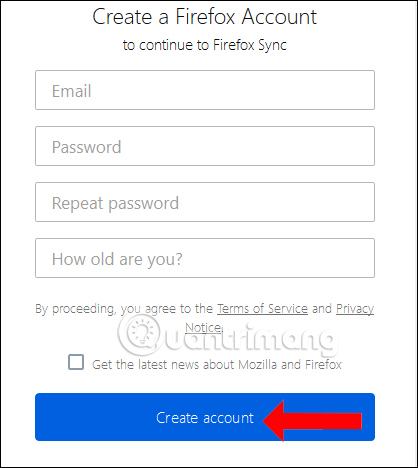Viewport: 418px width, 468px height.
Task: Click the underlined word 'Notice'
Action: (203, 328)
